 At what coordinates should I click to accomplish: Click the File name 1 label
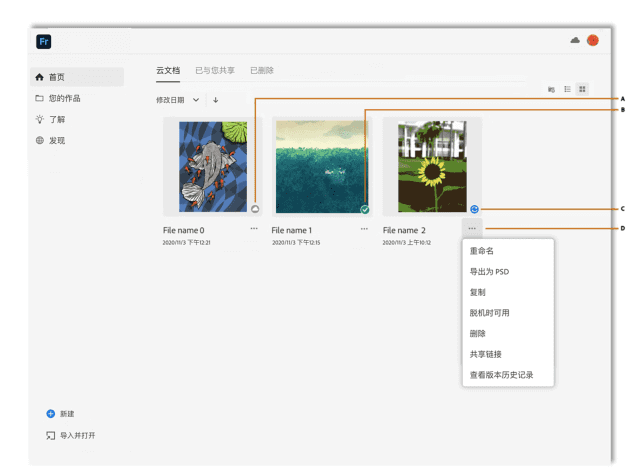[291, 230]
